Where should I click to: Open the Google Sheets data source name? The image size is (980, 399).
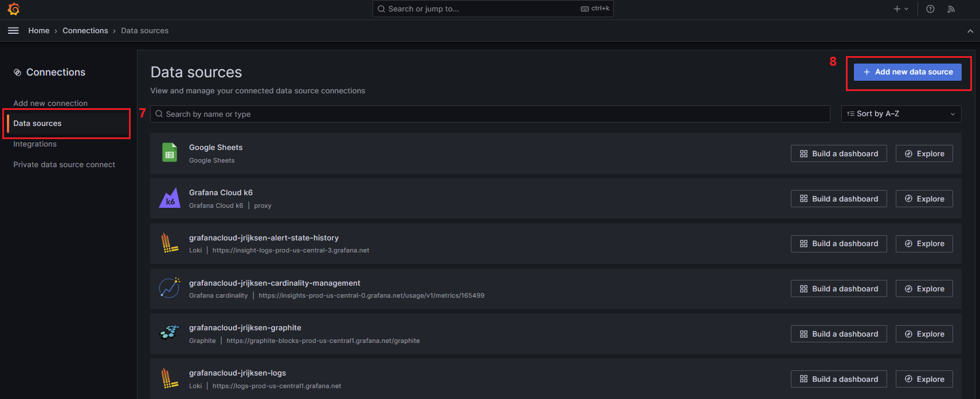216,148
